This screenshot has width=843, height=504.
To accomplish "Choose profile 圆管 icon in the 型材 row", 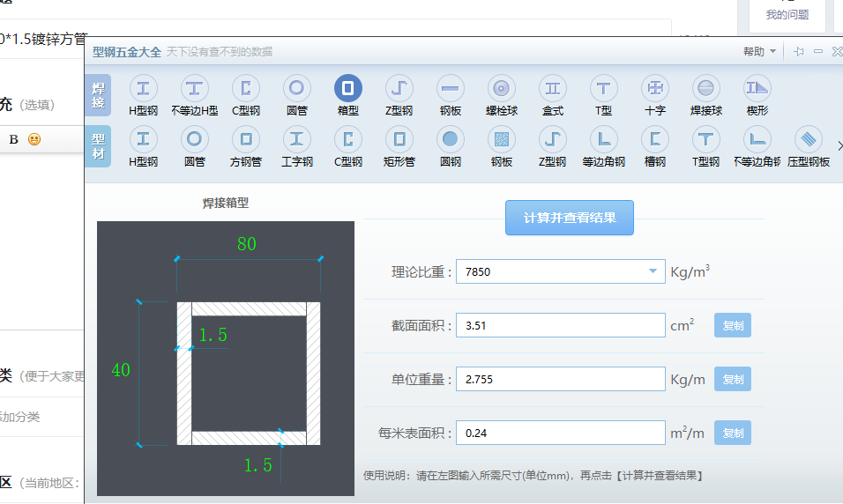I will coord(194,139).
